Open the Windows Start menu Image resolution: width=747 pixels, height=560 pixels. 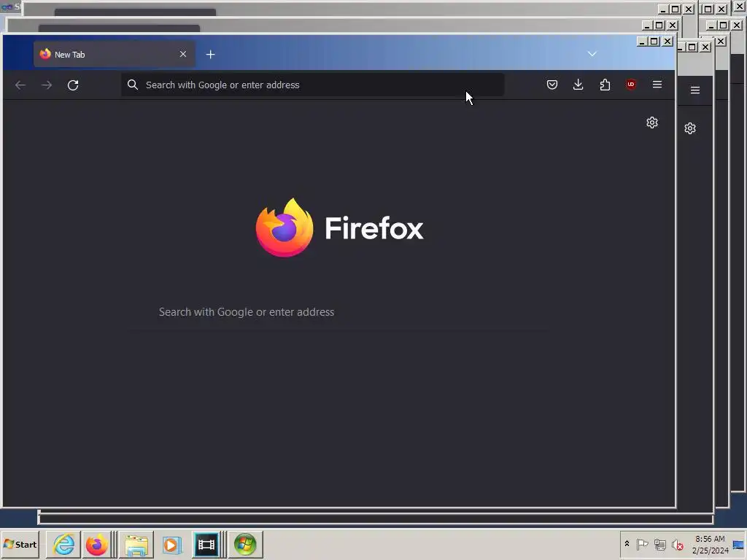[x=20, y=544]
